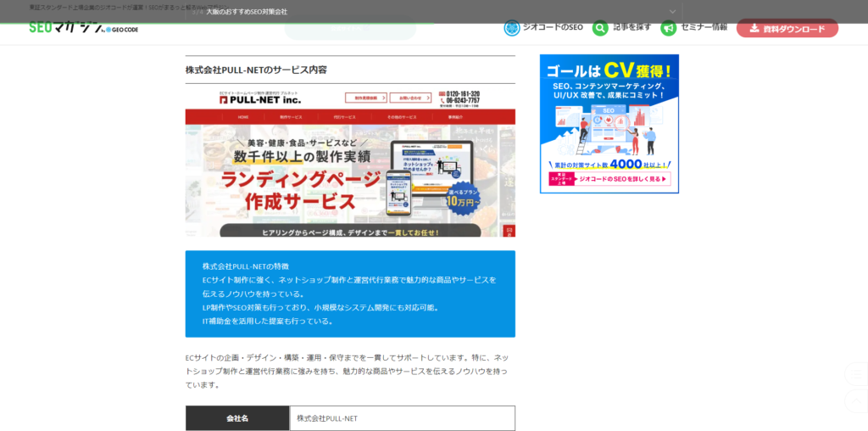Click the red 資料ダウンロード button
Viewport: 868px width, 431px height.
(x=787, y=28)
